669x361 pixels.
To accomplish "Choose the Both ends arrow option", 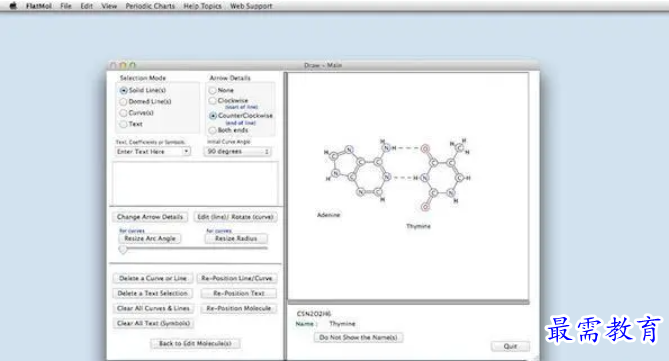I will pyautogui.click(x=212, y=130).
